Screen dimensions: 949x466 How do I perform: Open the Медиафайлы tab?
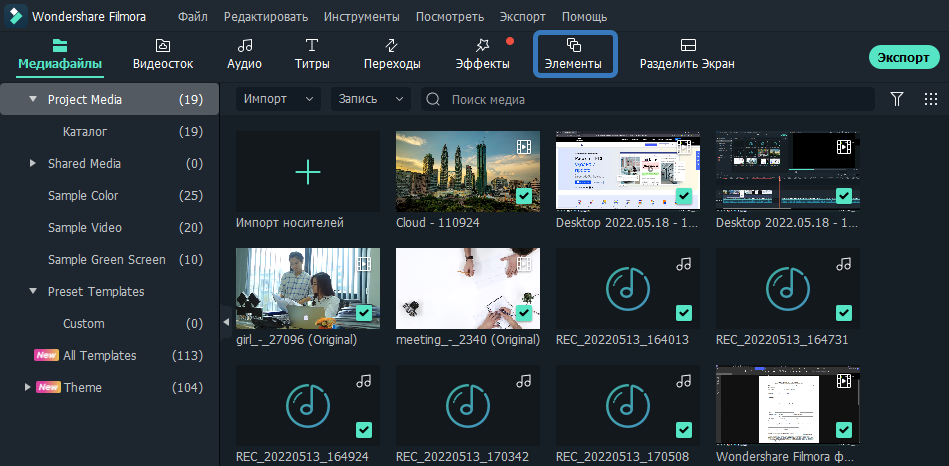point(60,55)
